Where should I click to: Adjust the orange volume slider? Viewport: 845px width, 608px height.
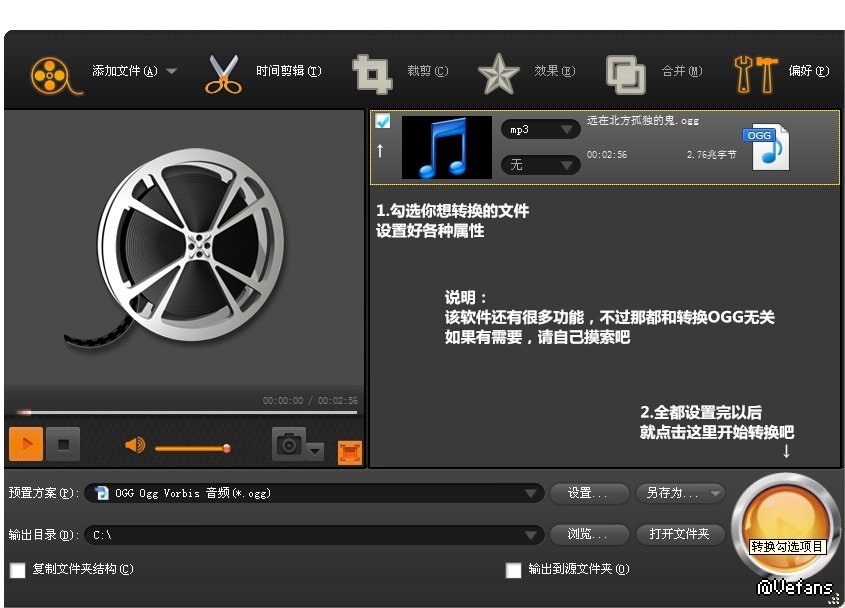pyautogui.click(x=193, y=448)
